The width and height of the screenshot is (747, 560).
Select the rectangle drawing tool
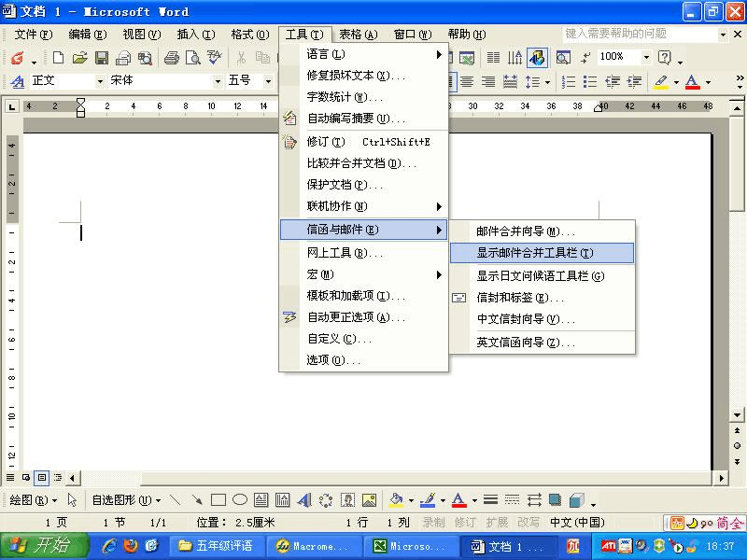pyautogui.click(x=218, y=499)
